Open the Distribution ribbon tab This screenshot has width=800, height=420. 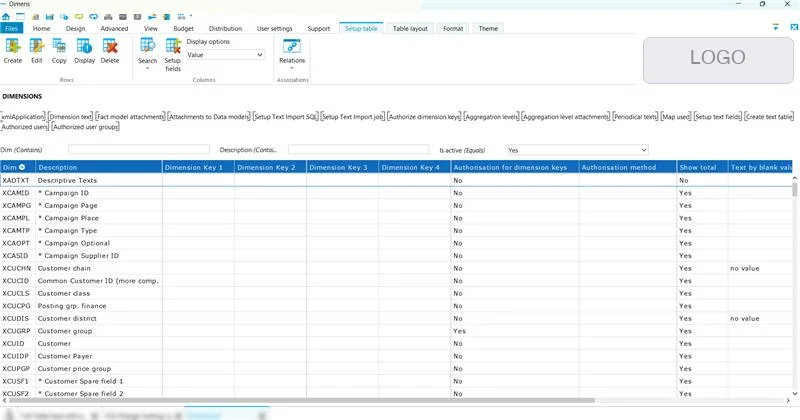pos(226,29)
